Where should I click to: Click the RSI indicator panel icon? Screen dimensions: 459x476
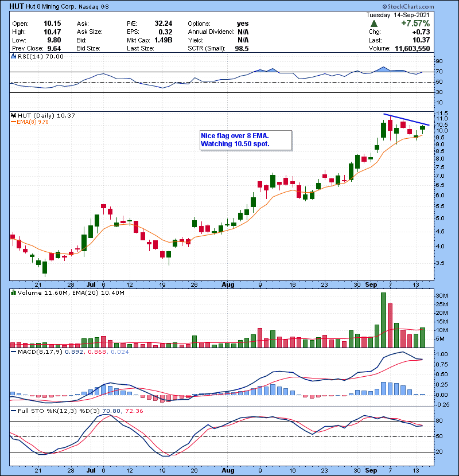coord(13,56)
